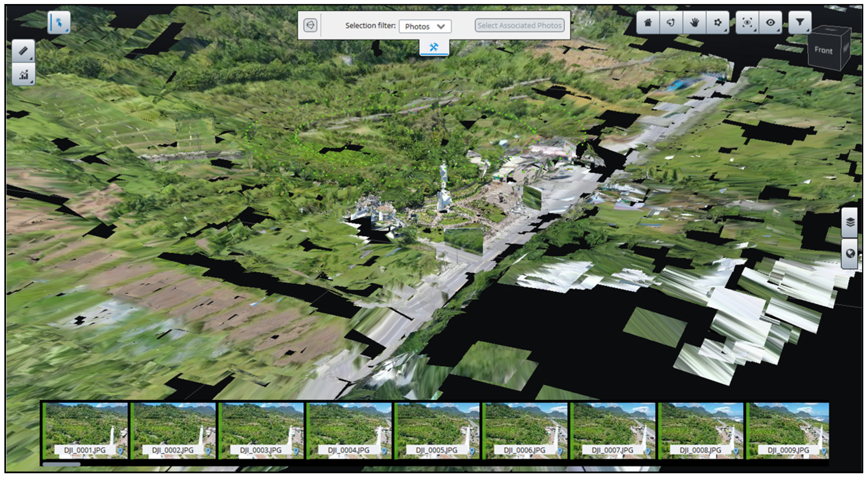Image resolution: width=868 pixels, height=478 pixels.
Task: Collapse the tools tab under filter bar
Action: pos(434,47)
